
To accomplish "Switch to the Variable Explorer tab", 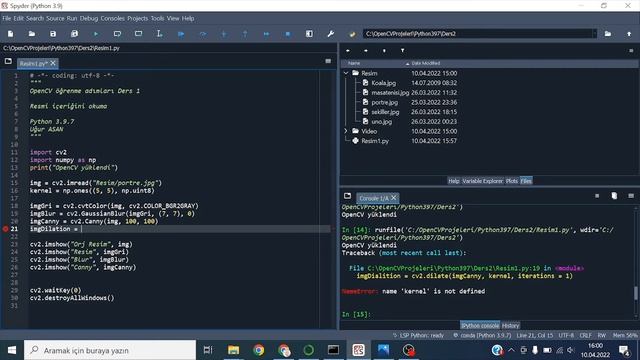I will (x=482, y=181).
